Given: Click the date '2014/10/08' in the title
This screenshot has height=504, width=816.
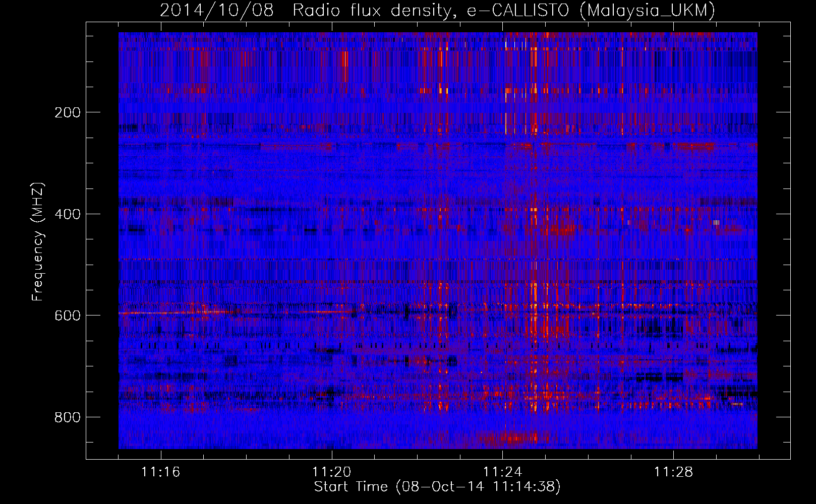Looking at the screenshot, I should [x=217, y=11].
